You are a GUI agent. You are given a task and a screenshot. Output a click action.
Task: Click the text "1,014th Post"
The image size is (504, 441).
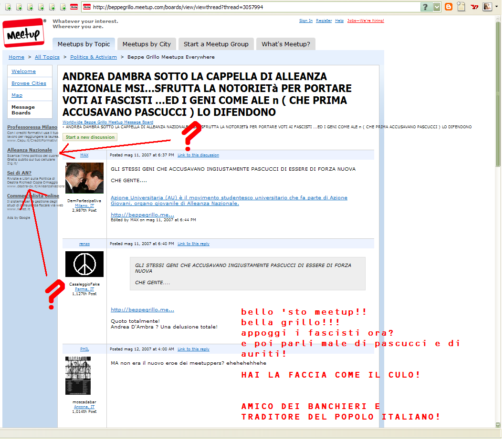click(84, 411)
